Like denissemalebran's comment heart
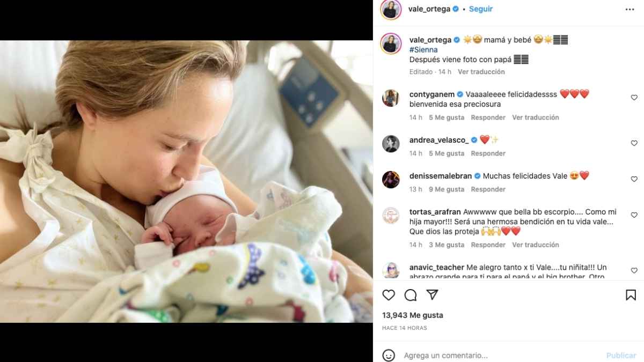Viewport: 644px width, 362px height. click(x=634, y=179)
